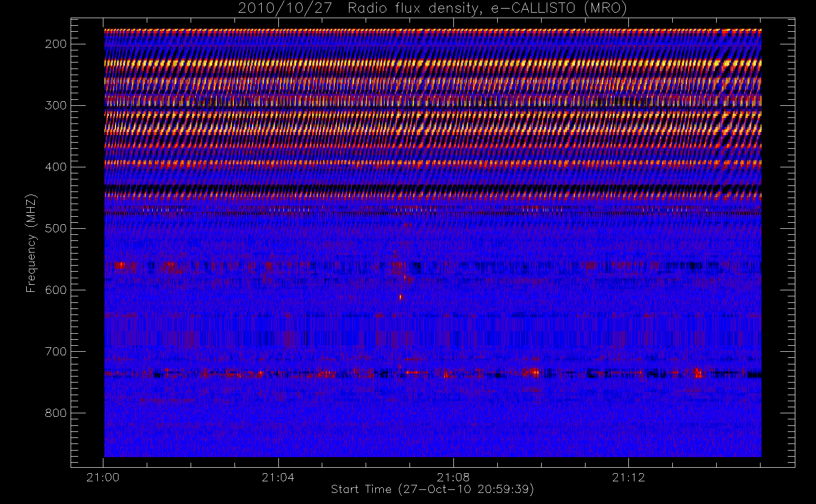This screenshot has width=816, height=504.
Task: Click the 200 frequency tick label
Action: (x=55, y=44)
